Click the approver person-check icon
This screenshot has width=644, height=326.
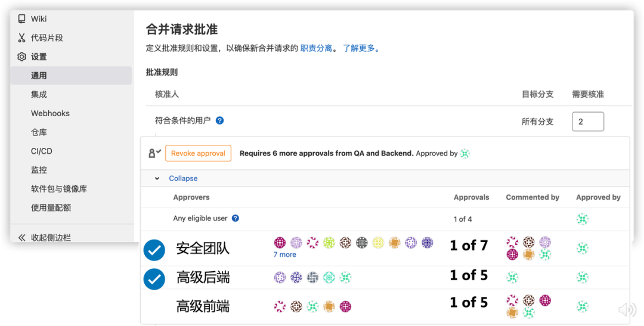tap(154, 153)
